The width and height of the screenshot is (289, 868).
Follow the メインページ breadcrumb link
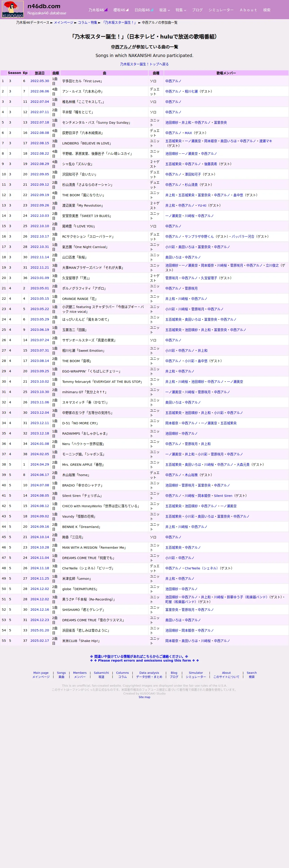[64, 23]
